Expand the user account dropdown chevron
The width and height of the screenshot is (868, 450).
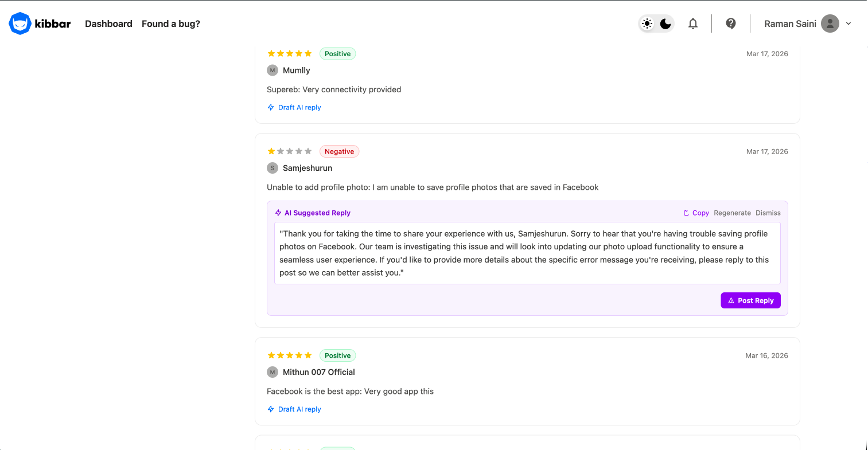coord(848,24)
